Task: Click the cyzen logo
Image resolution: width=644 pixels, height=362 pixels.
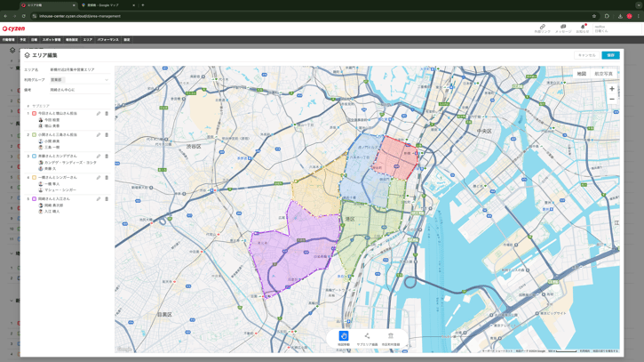Action: (x=13, y=28)
